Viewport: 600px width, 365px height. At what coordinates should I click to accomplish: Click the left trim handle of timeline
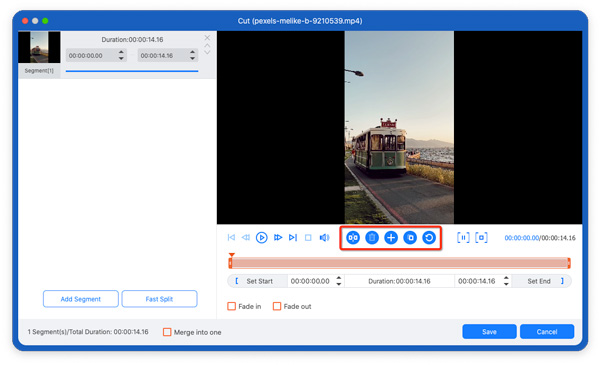point(230,263)
